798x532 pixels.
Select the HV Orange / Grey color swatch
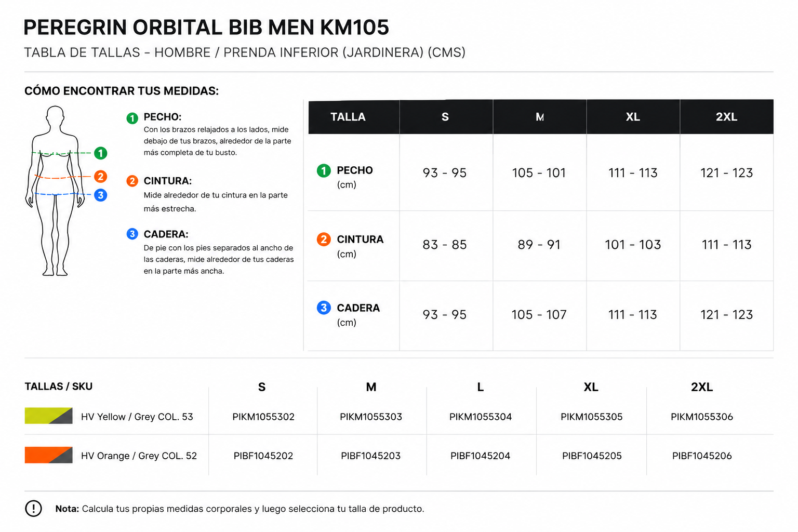click(49, 455)
